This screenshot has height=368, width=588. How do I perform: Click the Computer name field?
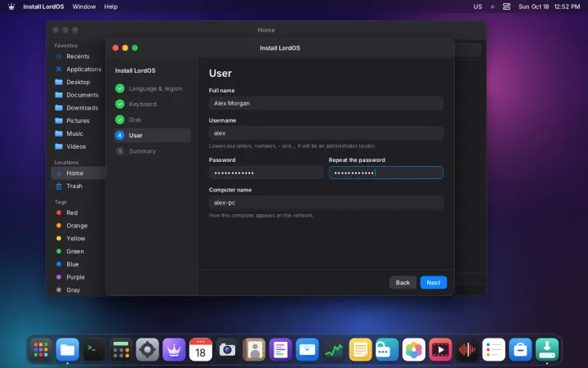click(x=326, y=203)
